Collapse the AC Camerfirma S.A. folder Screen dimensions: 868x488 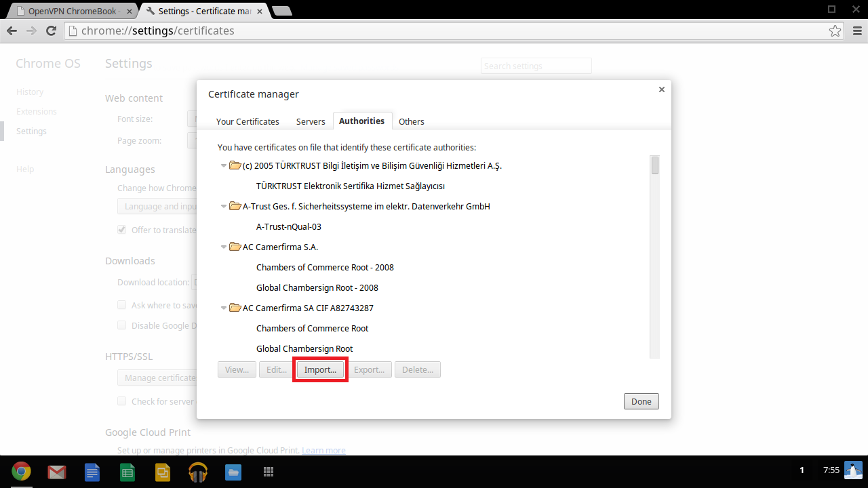[224, 247]
